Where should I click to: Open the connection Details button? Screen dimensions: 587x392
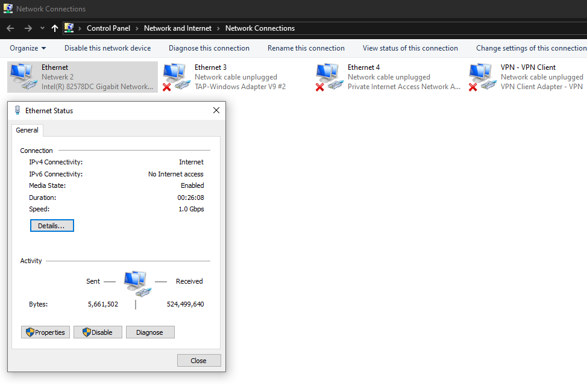click(x=52, y=226)
